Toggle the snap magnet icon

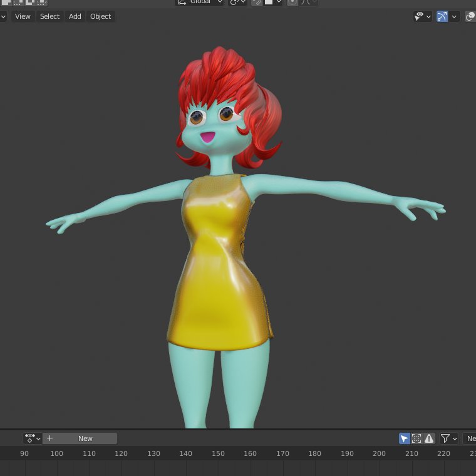(257, 2)
